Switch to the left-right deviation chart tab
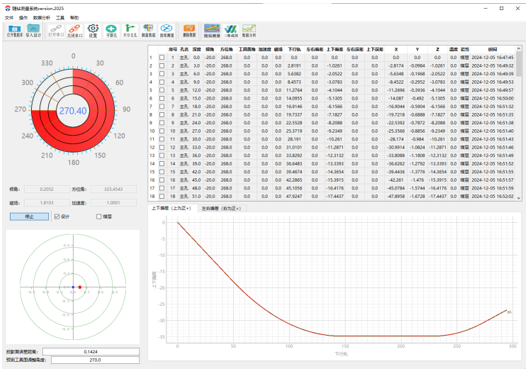This screenshot has width=532, height=374. point(221,208)
